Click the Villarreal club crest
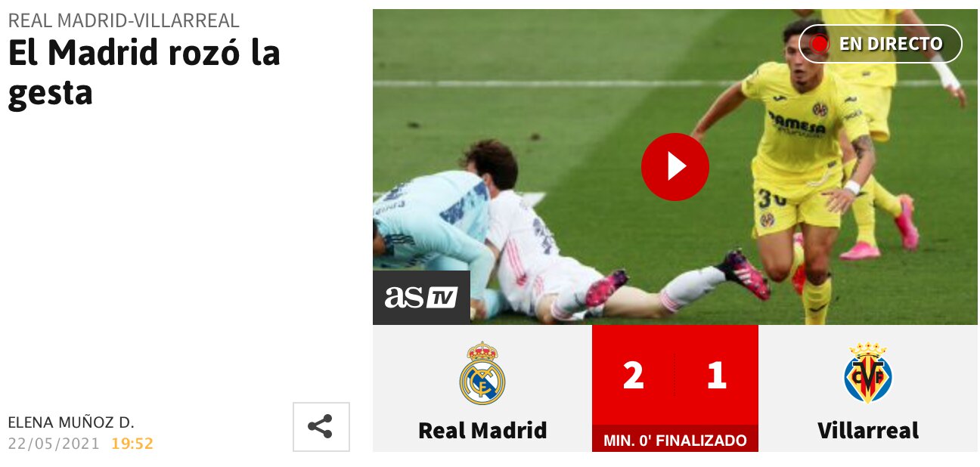Image resolution: width=980 pixels, height=467 pixels. (867, 373)
